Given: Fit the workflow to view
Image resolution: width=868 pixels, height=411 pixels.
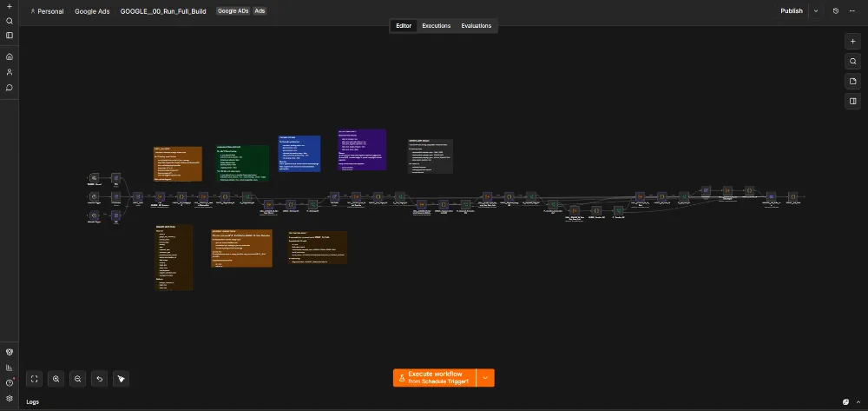Looking at the screenshot, I should 35,379.
